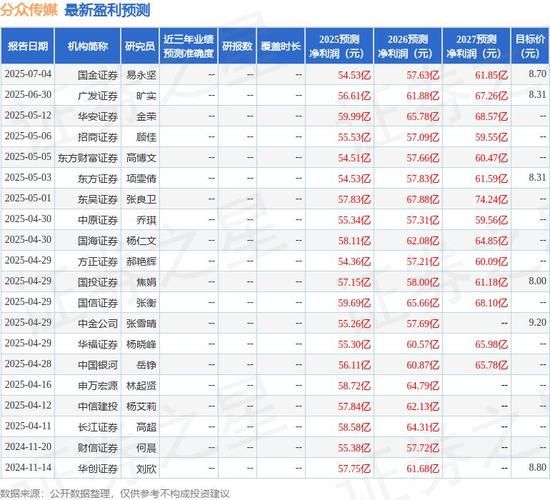The width and height of the screenshot is (550, 500).
Task: Select date cell 2024-11-14
Action: click(x=28, y=468)
